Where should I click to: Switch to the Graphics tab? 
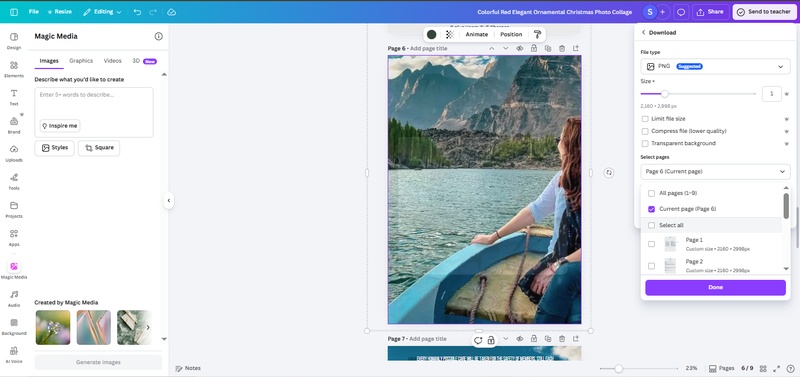click(81, 61)
